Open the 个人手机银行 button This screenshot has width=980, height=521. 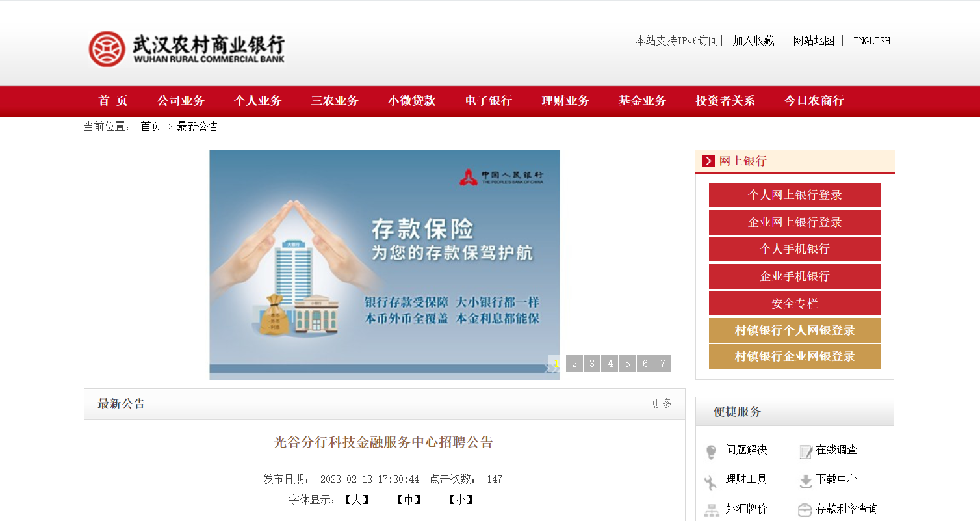coord(795,249)
